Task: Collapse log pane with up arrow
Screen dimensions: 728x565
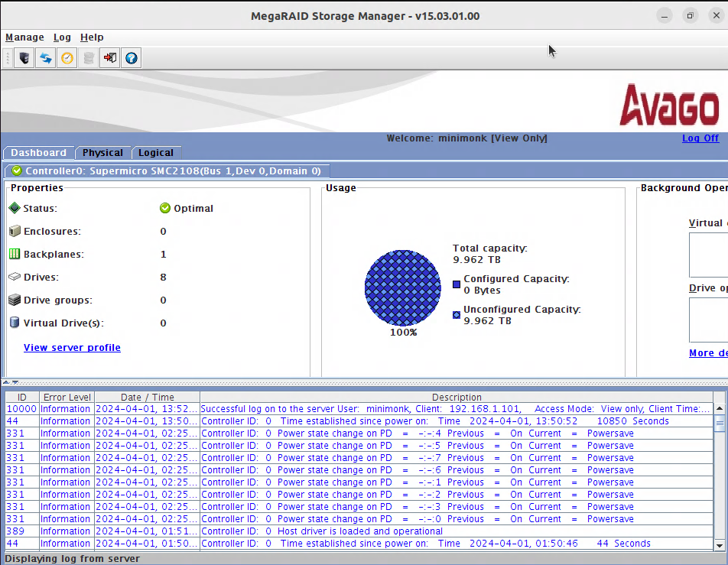Action: click(x=6, y=382)
